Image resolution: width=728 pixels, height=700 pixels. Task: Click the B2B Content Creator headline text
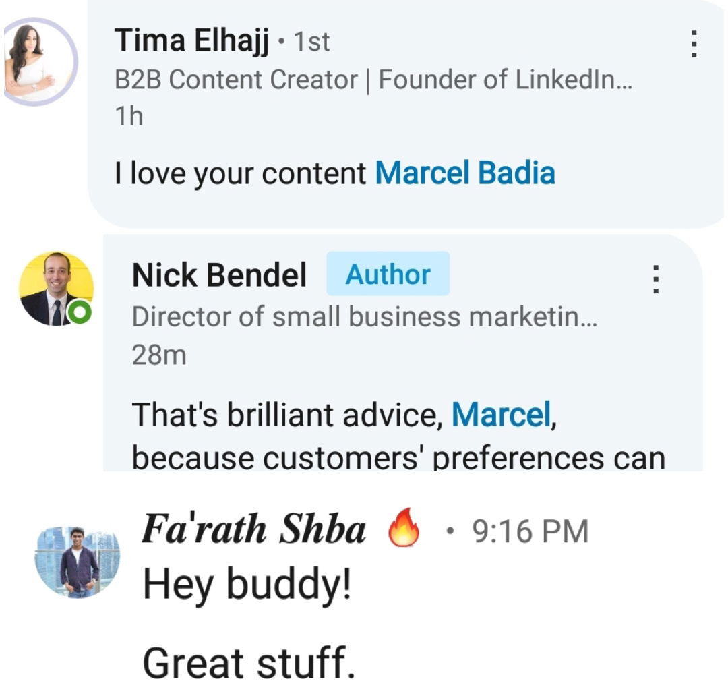(374, 80)
